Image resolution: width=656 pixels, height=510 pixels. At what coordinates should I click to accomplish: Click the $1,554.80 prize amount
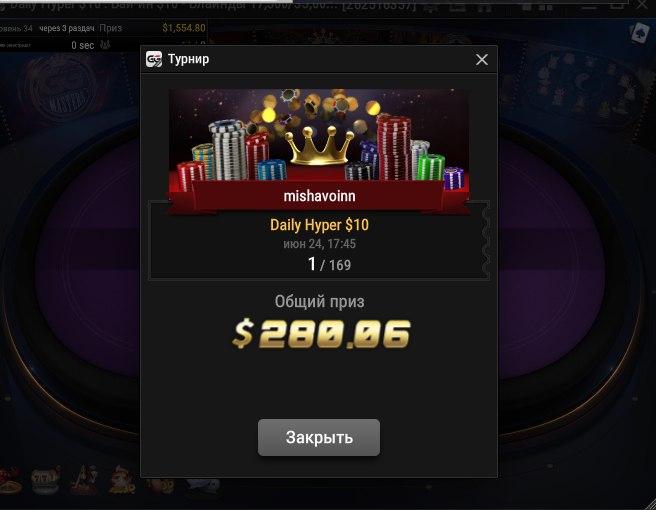click(x=184, y=28)
